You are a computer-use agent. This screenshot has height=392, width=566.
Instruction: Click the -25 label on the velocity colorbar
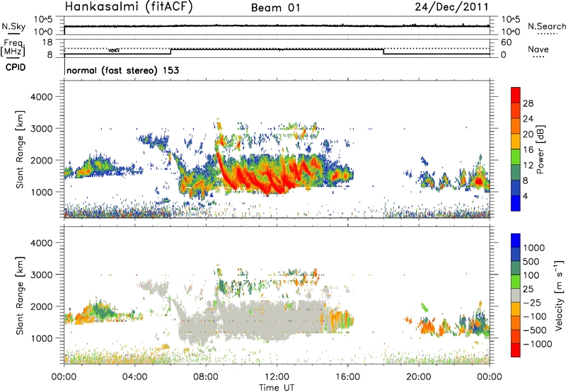(x=533, y=303)
